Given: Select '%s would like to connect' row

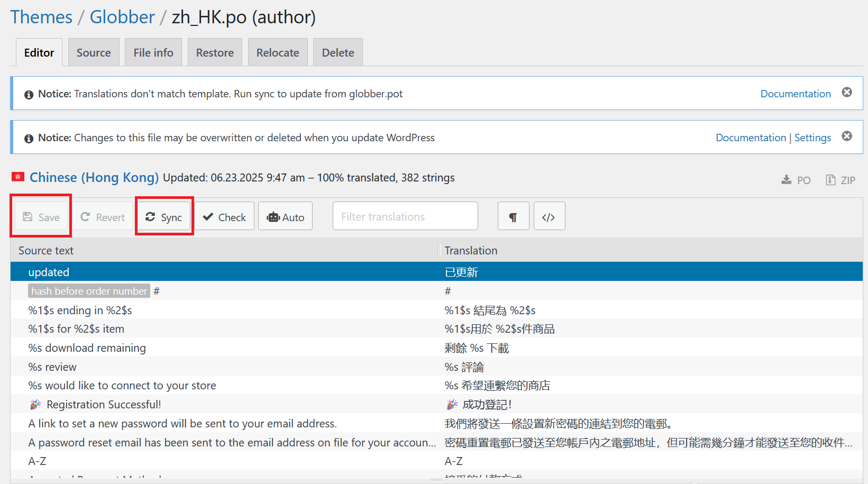Looking at the screenshot, I should click(436, 385).
